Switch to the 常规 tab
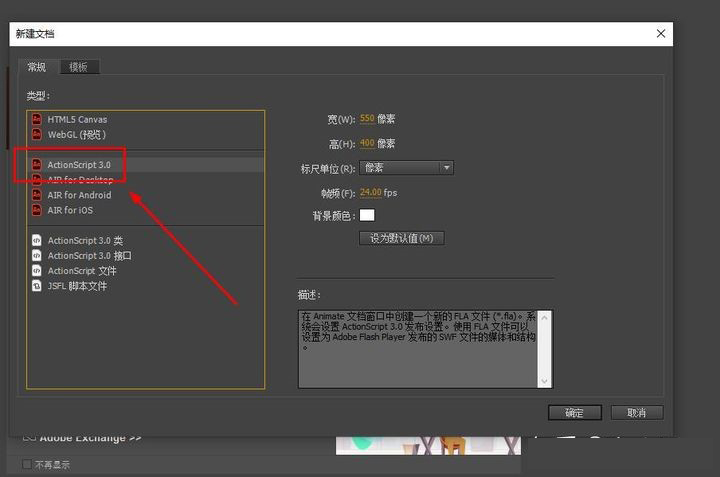 coord(37,67)
